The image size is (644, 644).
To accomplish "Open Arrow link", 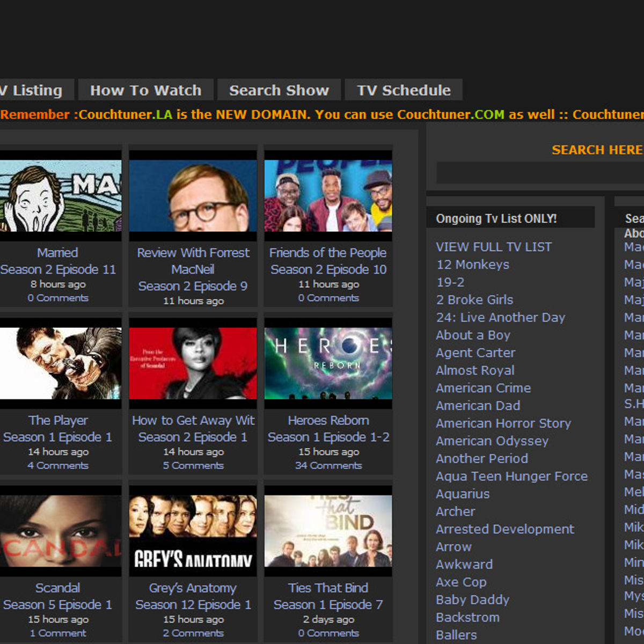I will tap(453, 547).
